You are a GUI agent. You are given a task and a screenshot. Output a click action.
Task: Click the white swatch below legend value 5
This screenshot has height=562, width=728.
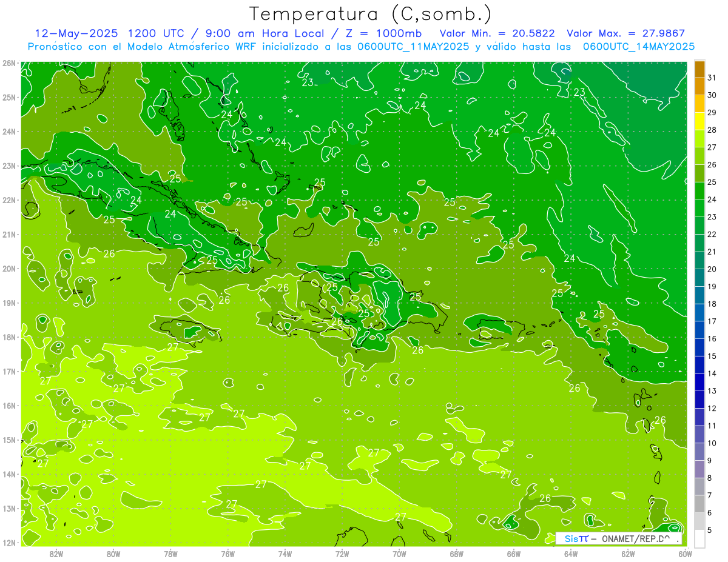[699, 538]
